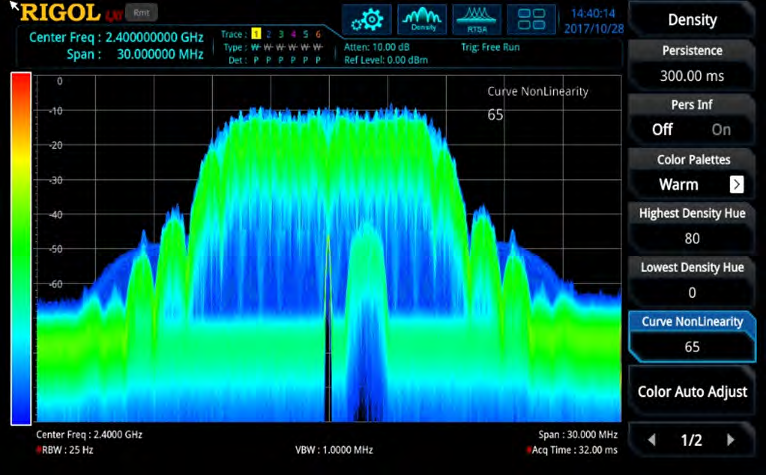Open the Lowest Density Hue setting
766x475 pixels.
692,281
